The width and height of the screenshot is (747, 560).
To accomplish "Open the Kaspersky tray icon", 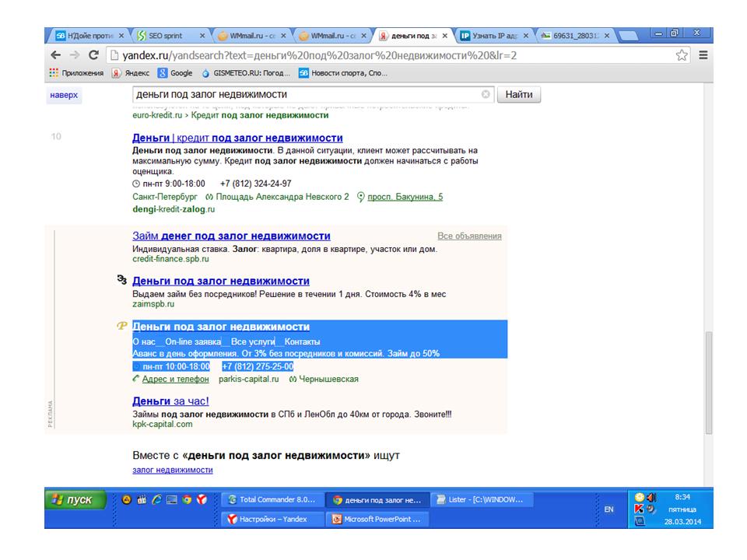I will pyautogui.click(x=639, y=509).
